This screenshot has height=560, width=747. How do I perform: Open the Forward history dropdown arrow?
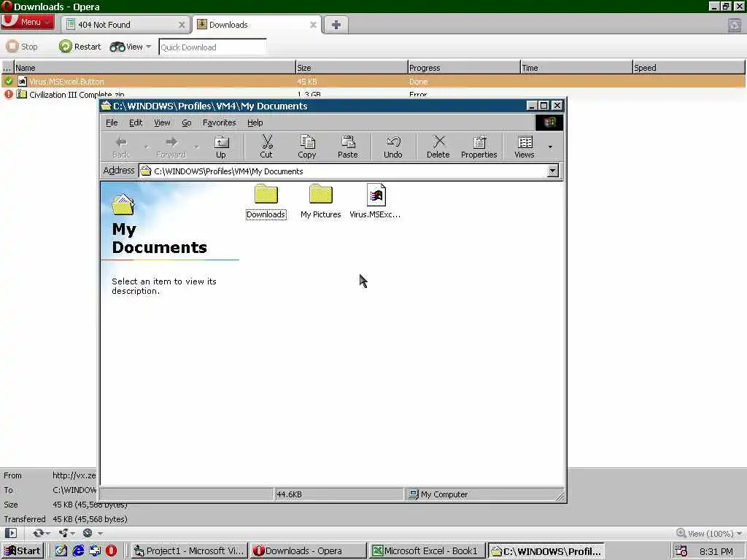196,147
